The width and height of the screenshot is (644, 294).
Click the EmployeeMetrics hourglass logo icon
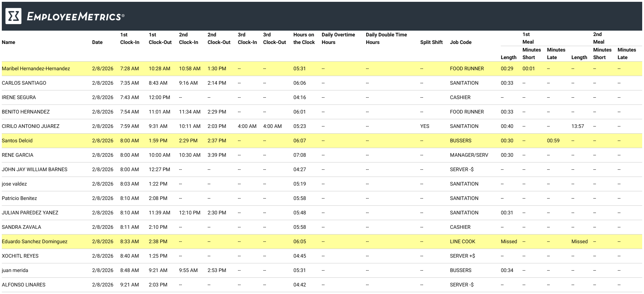click(13, 16)
